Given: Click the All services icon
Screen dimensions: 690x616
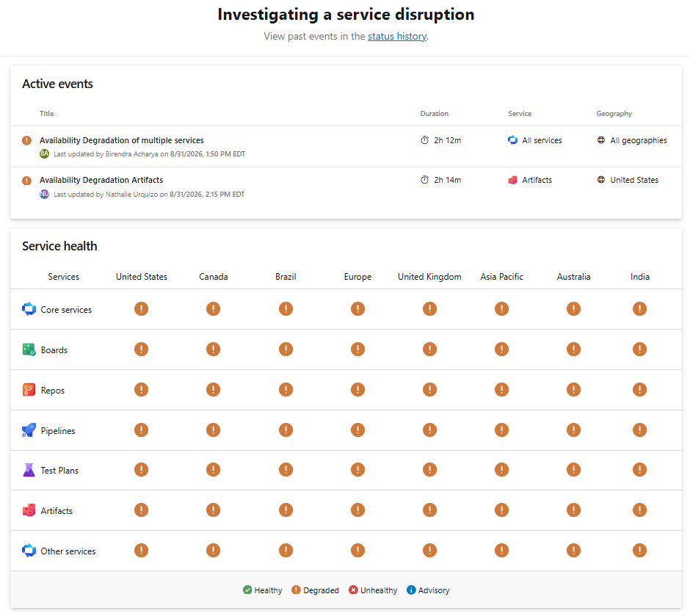Looking at the screenshot, I should click(512, 140).
